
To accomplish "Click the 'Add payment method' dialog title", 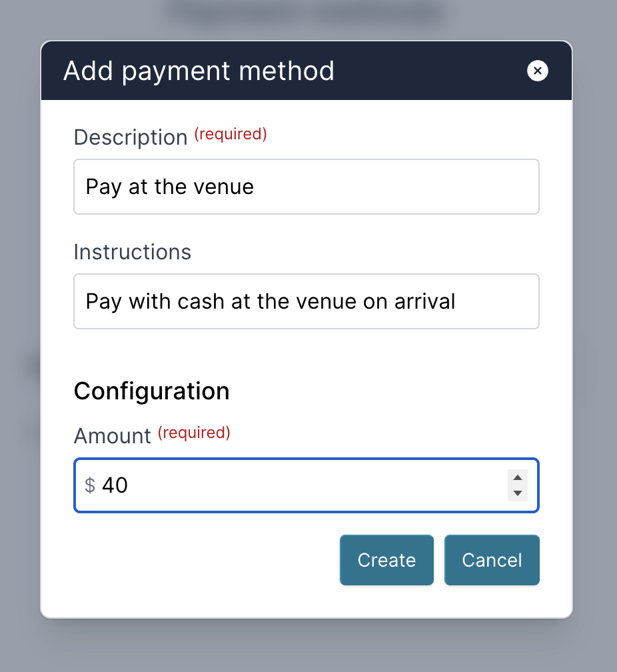I will point(199,71).
